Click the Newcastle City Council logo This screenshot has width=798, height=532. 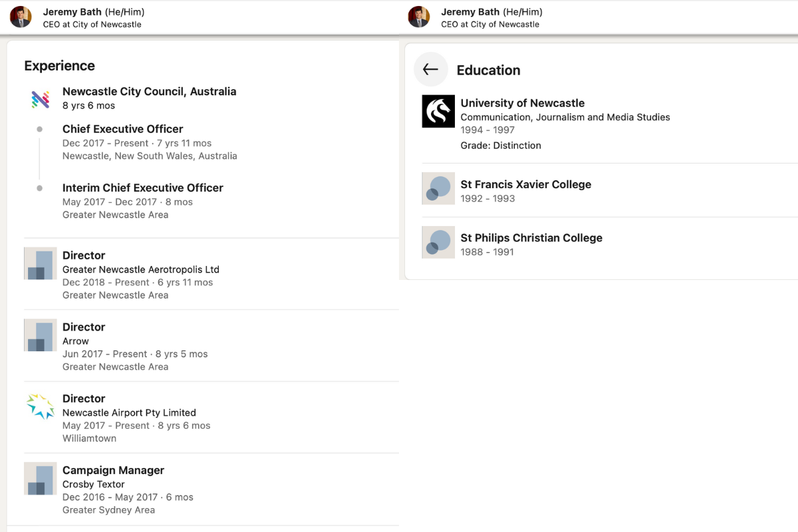[x=40, y=99]
